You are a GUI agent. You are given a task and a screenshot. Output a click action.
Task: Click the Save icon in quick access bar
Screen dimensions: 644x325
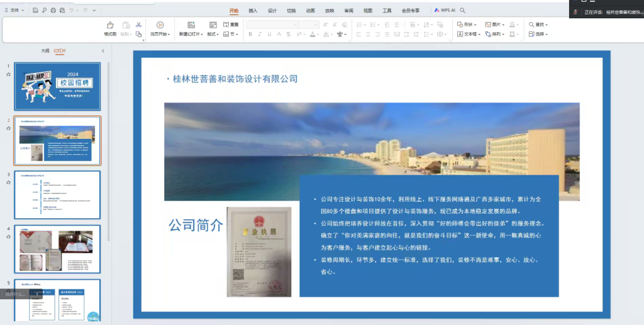[36, 11]
